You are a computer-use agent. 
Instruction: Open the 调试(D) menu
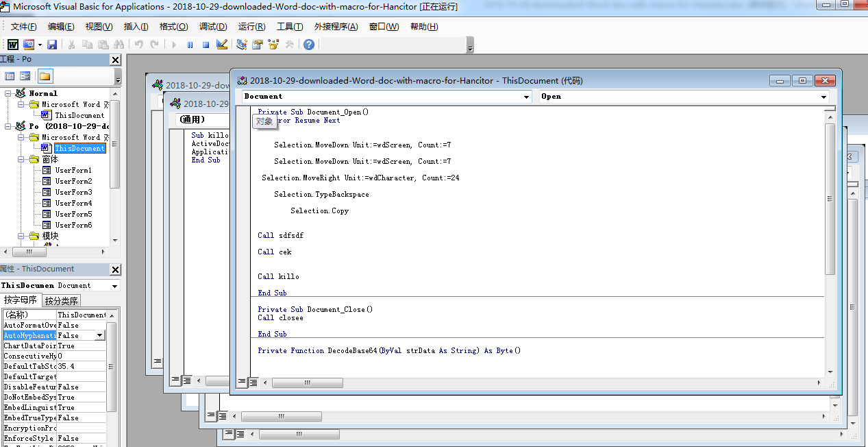pos(212,27)
